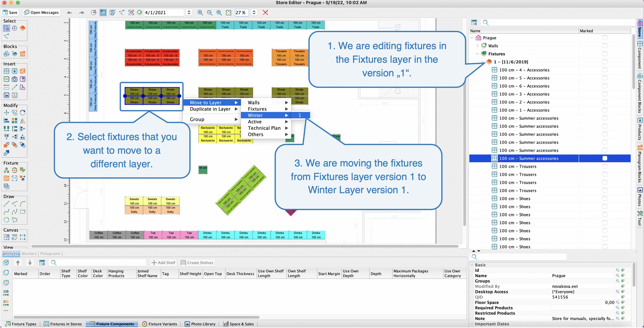Toggle Marked checkbox for 1 – [11/6/2019]
Viewport: 644px width, 328px height.
(604, 62)
